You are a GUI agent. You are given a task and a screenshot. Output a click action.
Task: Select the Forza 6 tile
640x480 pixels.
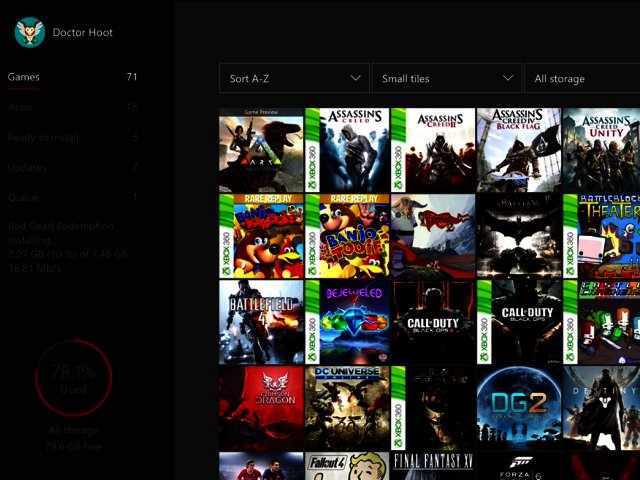(519, 466)
